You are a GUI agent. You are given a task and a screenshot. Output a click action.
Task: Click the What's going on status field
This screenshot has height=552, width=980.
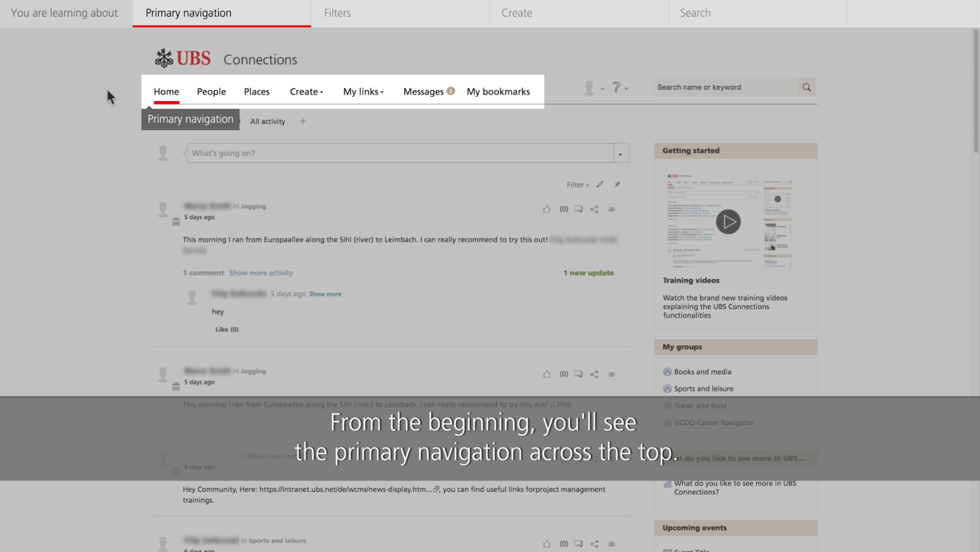(x=400, y=153)
